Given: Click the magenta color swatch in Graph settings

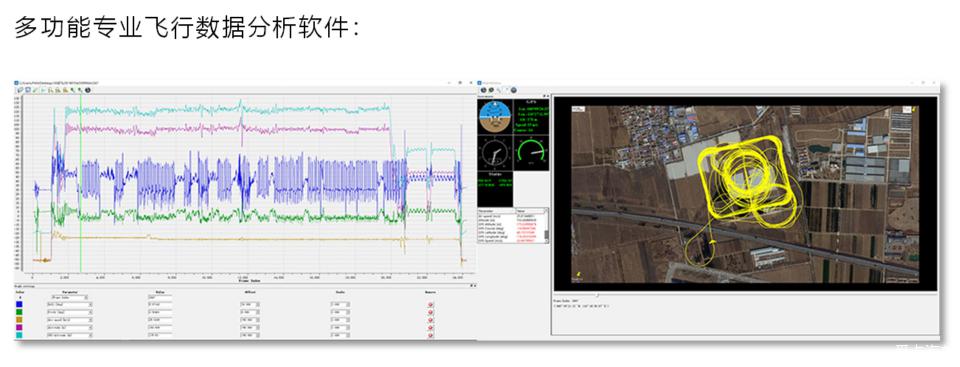Looking at the screenshot, I should pyautogui.click(x=19, y=327).
